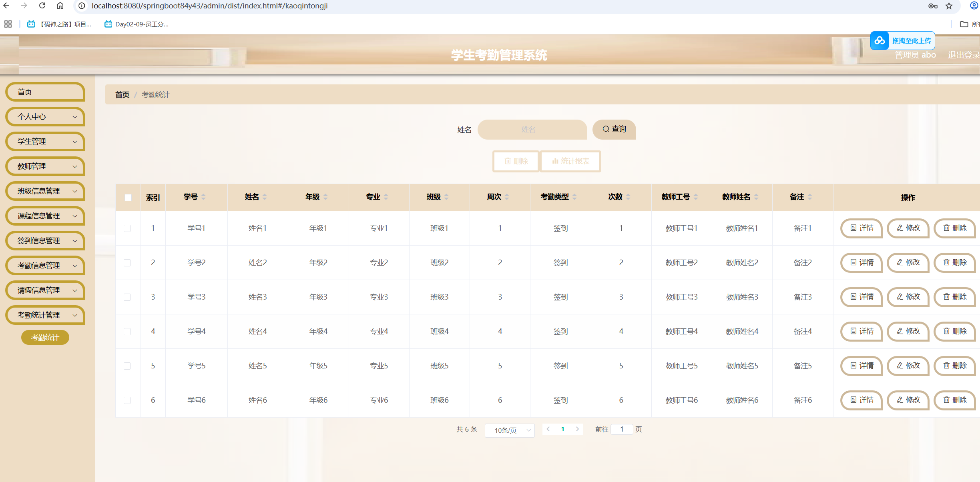Select all rows with header checkbox
Viewport: 980px width, 482px height.
(128, 197)
